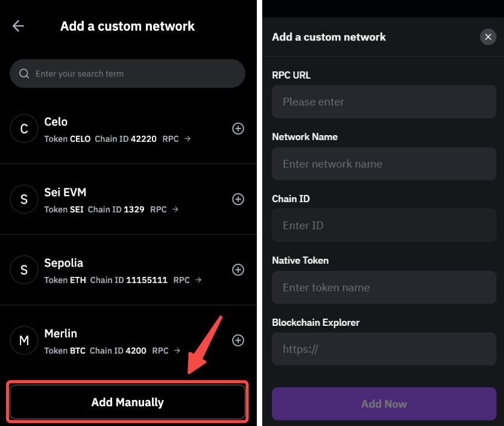This screenshot has height=426, width=504.
Task: Click the back arrow icon
Action: [x=18, y=26]
